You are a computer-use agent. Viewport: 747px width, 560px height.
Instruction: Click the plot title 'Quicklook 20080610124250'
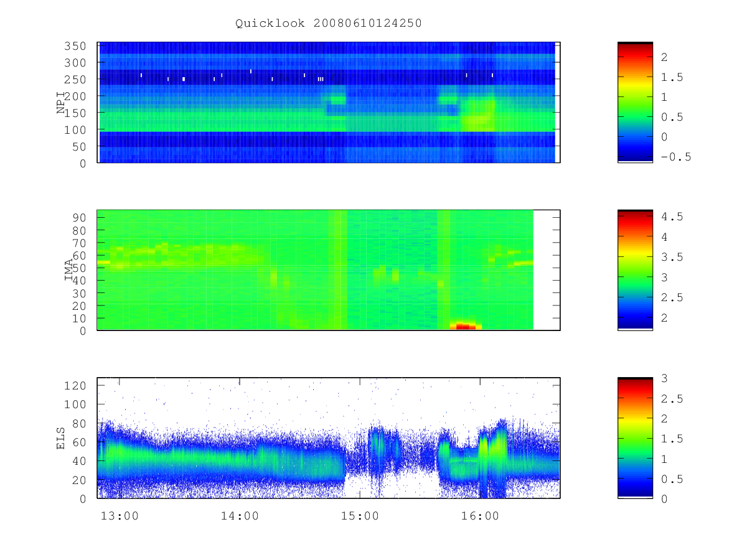coord(329,24)
